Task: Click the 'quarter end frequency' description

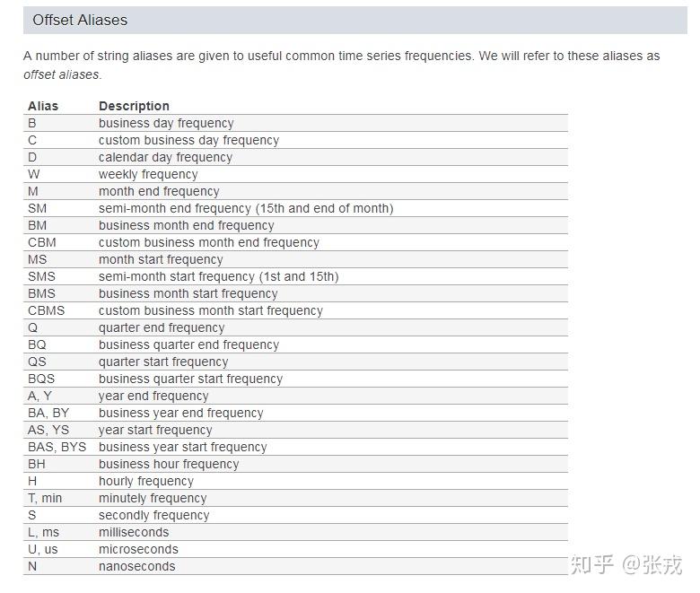Action: [x=162, y=327]
